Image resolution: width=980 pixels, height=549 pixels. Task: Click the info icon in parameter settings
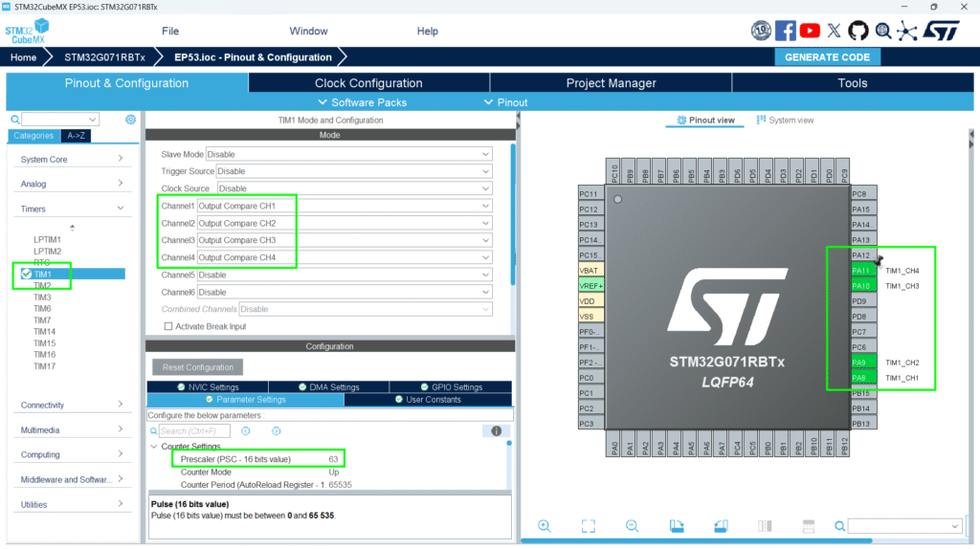[x=496, y=431]
